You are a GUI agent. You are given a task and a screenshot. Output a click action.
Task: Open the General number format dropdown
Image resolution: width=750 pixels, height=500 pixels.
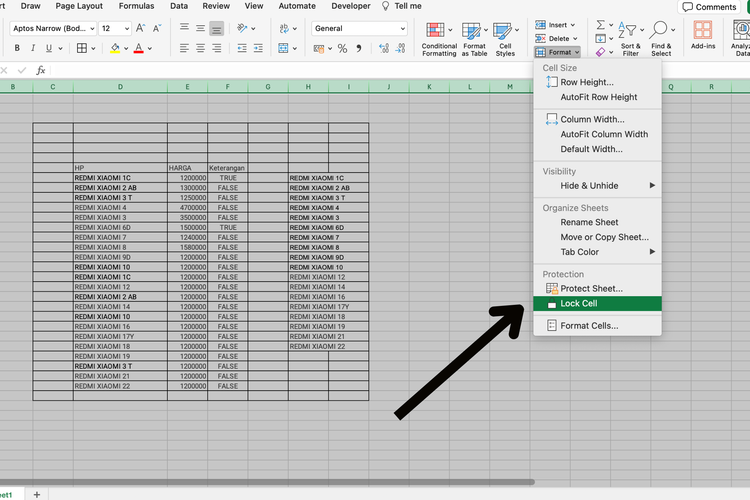click(x=359, y=29)
